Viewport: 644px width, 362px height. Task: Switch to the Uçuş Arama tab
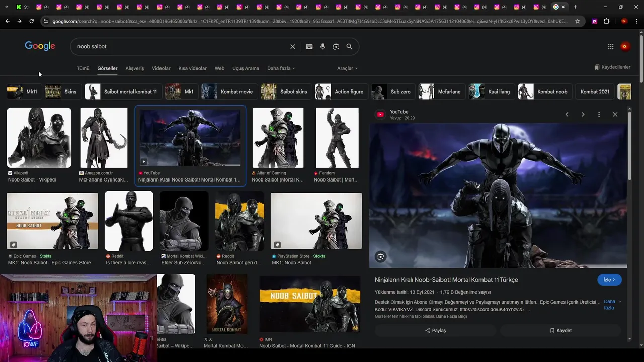[x=246, y=68]
